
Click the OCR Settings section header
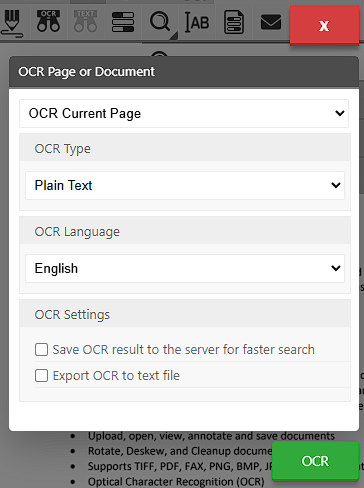pos(185,314)
